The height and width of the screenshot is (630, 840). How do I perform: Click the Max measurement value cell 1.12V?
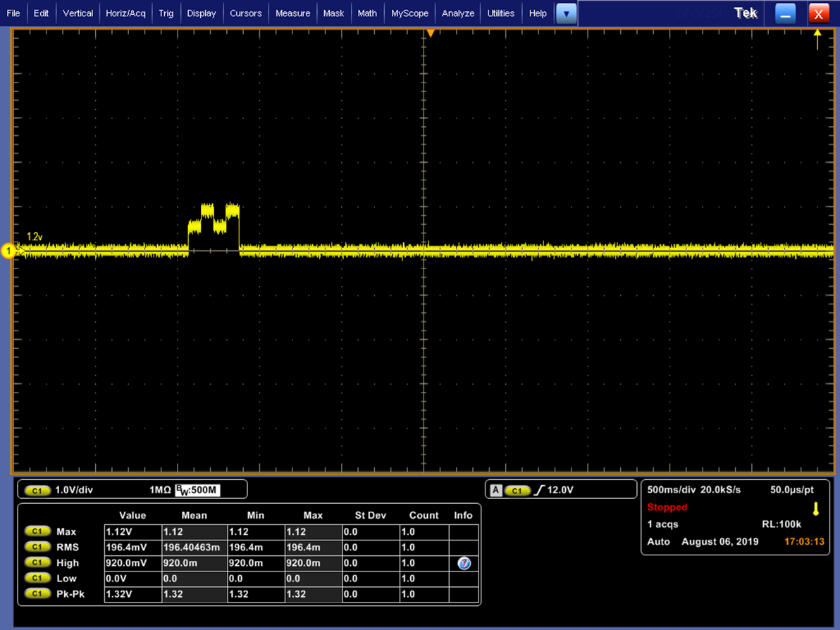coord(132,532)
